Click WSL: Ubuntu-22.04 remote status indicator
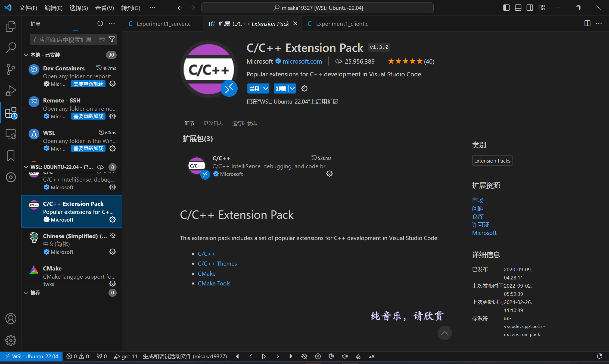609x364 pixels. coord(31,356)
